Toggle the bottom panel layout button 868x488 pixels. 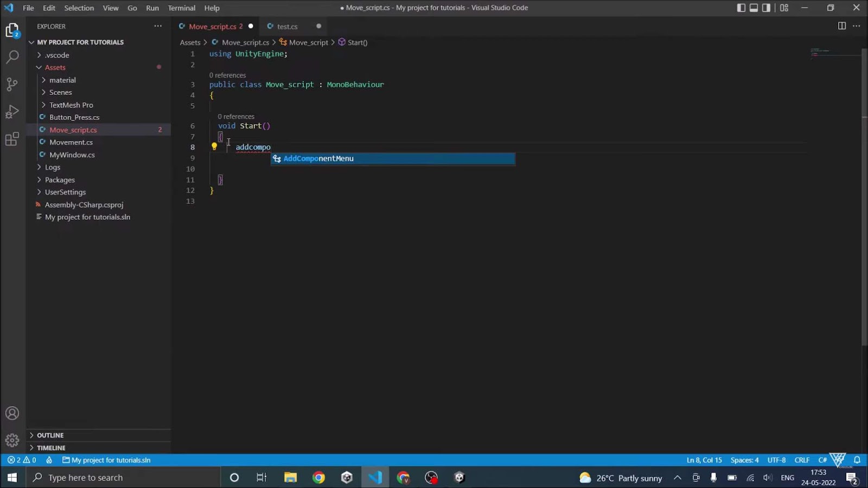754,8
